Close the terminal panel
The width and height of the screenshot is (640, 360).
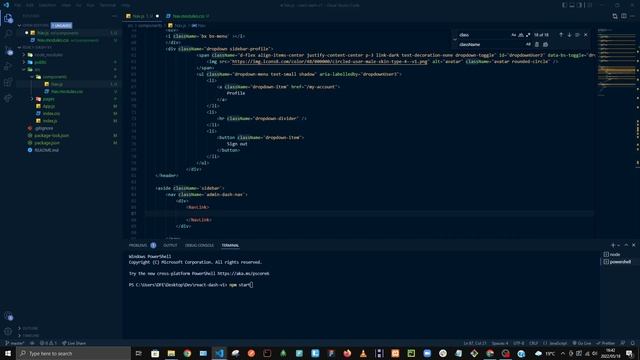[633, 245]
